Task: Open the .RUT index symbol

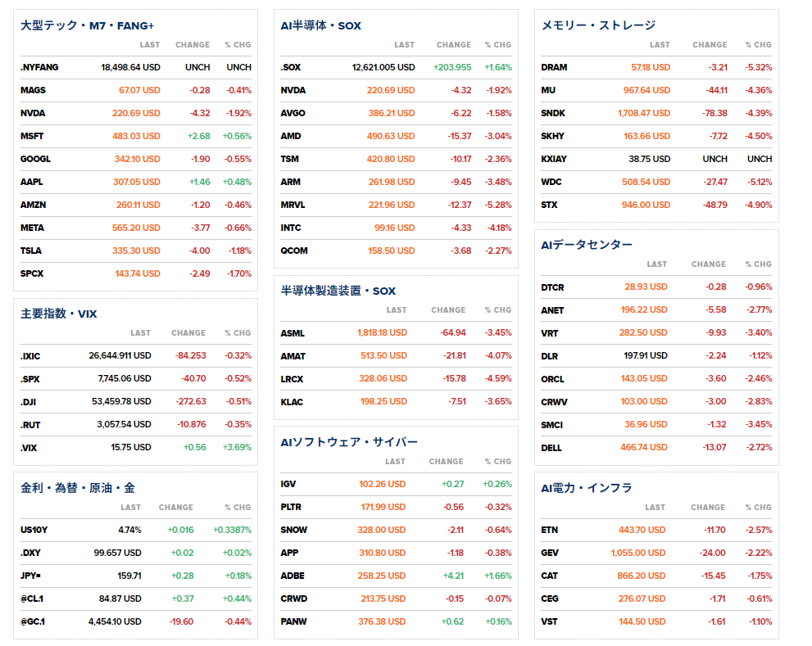Action: [x=30, y=425]
